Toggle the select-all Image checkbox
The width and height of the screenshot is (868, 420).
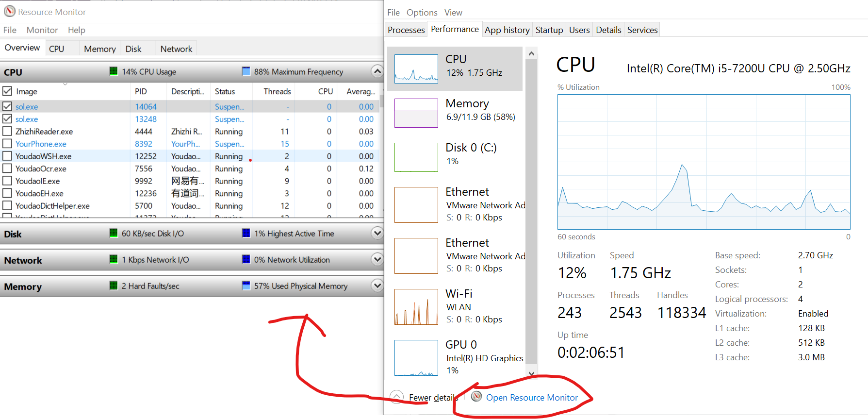(7, 91)
